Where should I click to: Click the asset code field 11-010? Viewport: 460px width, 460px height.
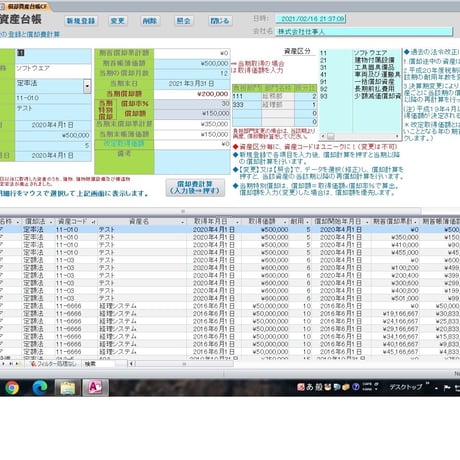tap(53, 98)
